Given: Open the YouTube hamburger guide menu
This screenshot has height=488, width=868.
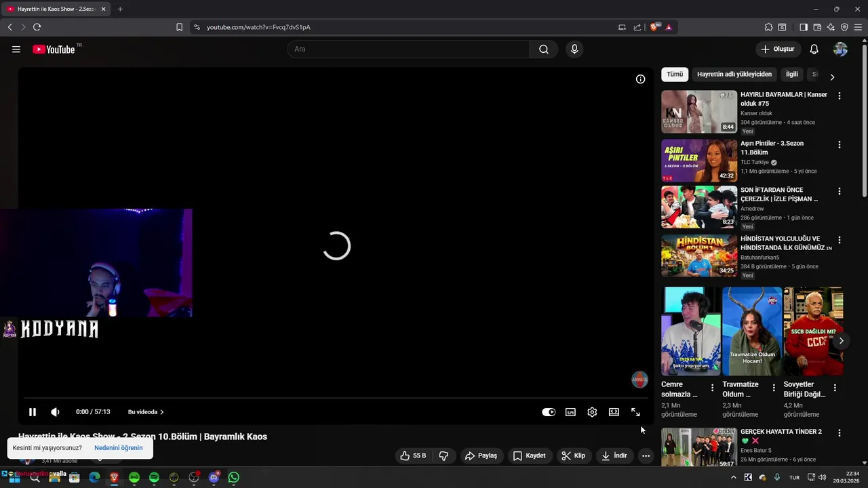Looking at the screenshot, I should [x=16, y=49].
